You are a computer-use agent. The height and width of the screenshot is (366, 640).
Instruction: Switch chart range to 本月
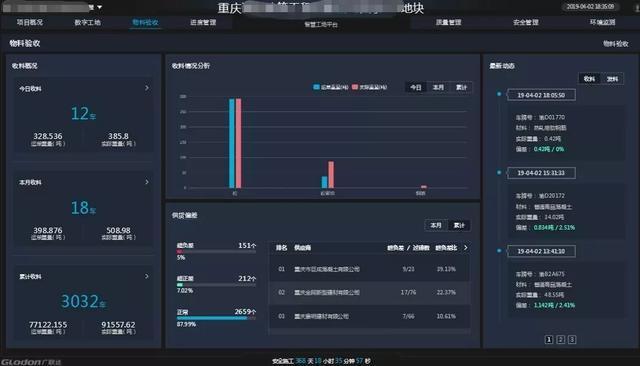[438, 87]
